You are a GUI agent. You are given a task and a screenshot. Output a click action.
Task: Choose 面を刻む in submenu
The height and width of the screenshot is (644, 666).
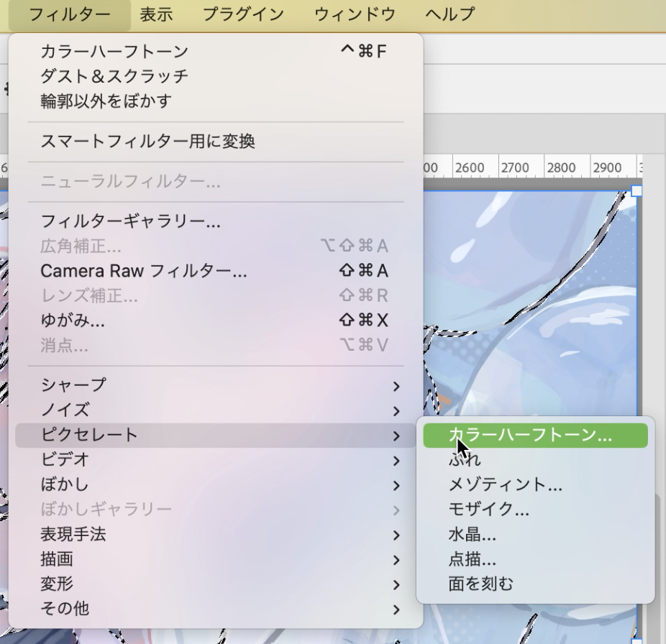(535, 584)
